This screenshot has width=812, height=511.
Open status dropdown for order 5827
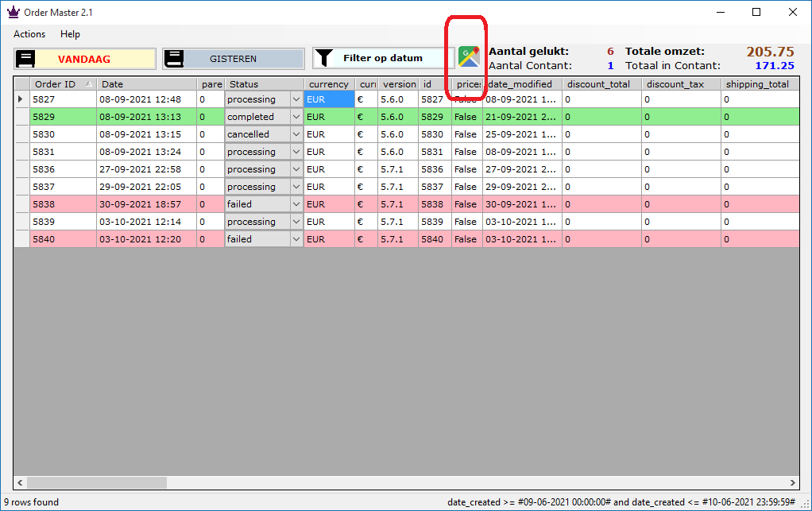click(x=296, y=99)
